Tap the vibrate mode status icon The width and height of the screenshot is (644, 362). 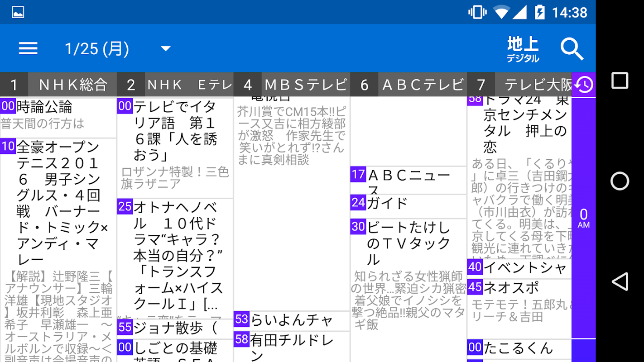[477, 12]
